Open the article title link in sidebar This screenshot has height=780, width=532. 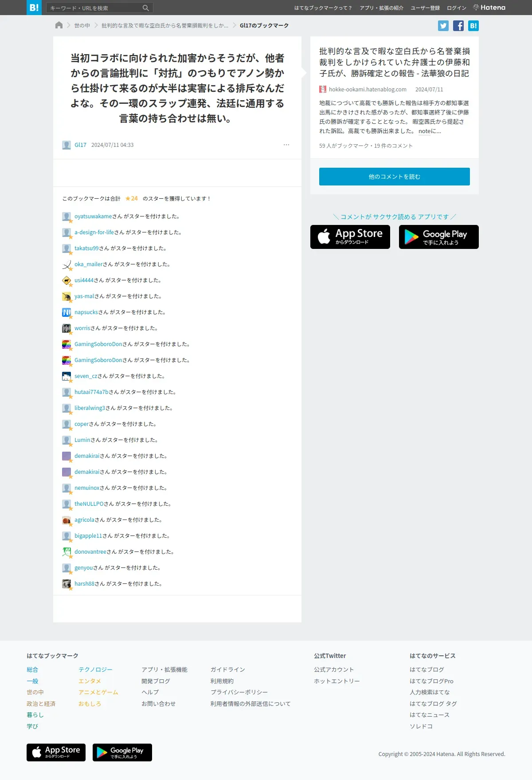[x=395, y=62]
